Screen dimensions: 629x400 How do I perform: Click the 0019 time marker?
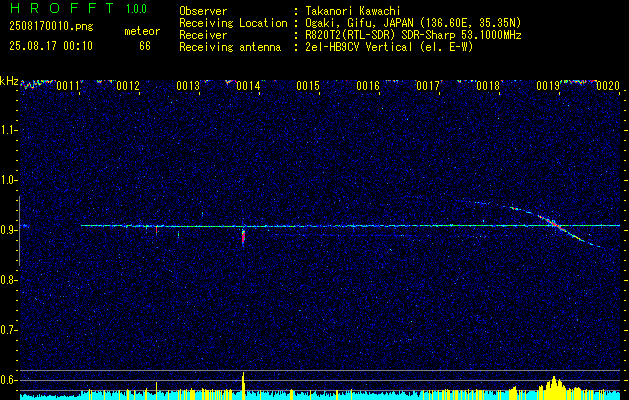tap(548, 86)
